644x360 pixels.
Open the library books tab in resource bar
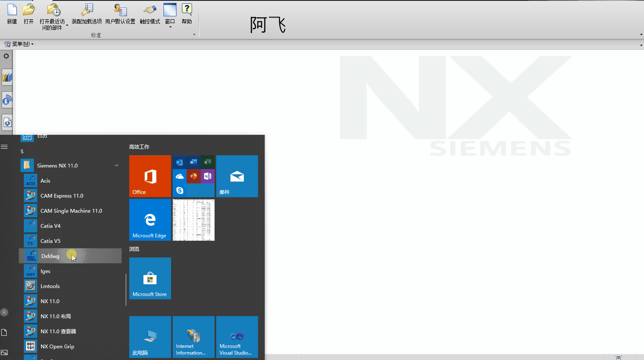pyautogui.click(x=7, y=77)
